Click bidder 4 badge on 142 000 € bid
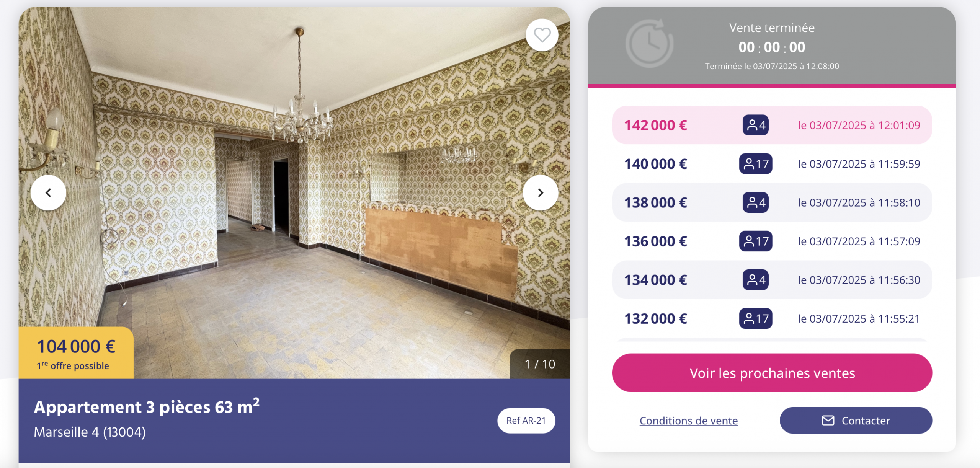Screen dimensions: 980x468 coord(756,125)
